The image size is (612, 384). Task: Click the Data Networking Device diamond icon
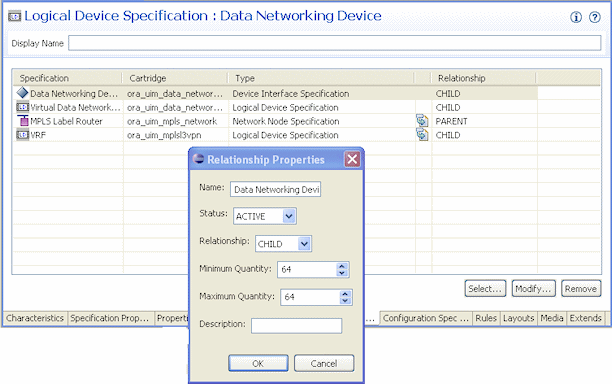pyautogui.click(x=22, y=93)
